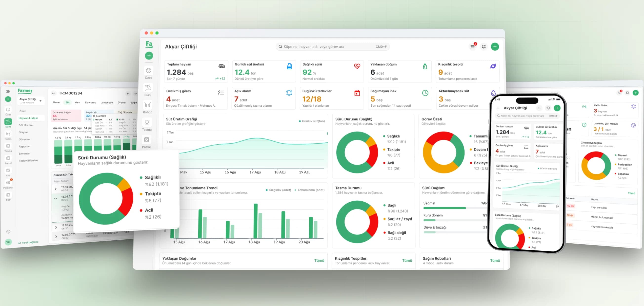
Task: Tap green plus button on phone header
Action: [557, 108]
